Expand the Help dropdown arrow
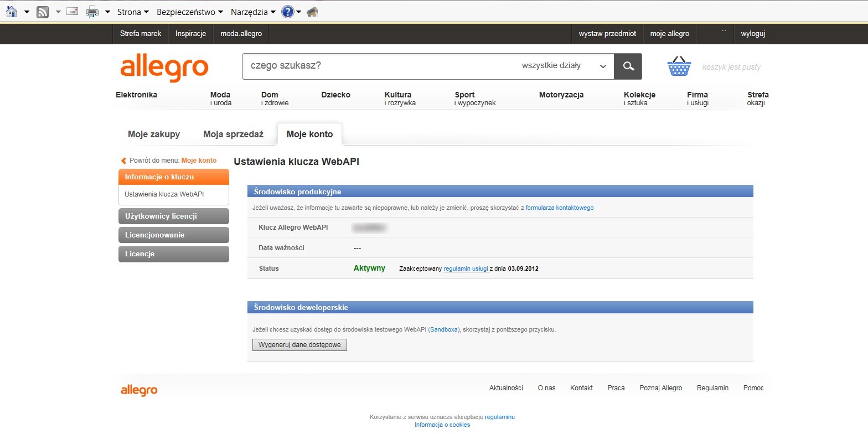Viewport: 868px width, 434px height. pyautogui.click(x=298, y=12)
